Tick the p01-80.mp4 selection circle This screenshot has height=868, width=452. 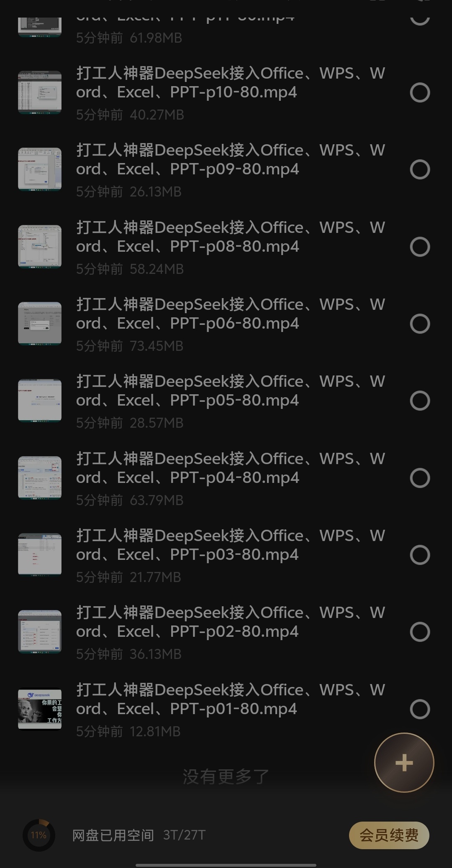click(x=420, y=709)
